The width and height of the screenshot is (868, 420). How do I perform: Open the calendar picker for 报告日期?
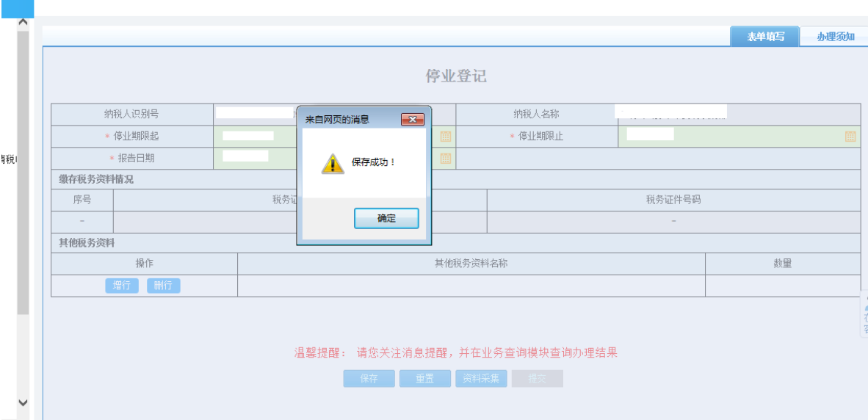click(x=445, y=158)
